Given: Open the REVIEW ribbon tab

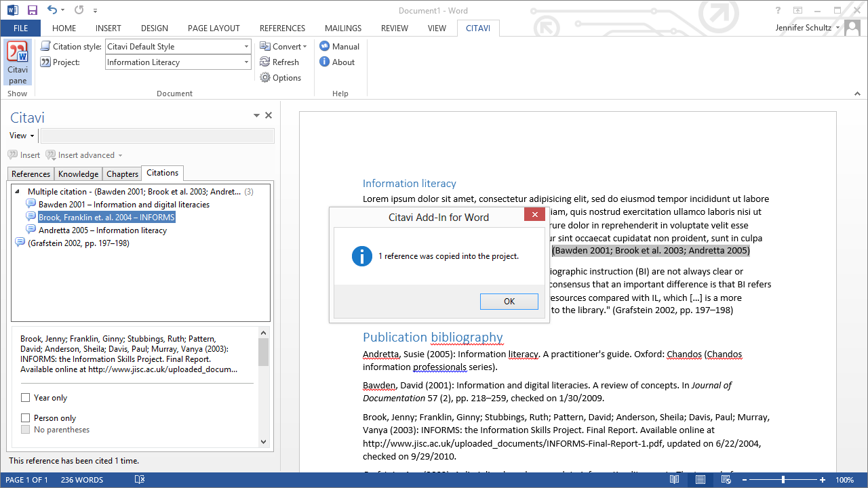Looking at the screenshot, I should [x=395, y=28].
